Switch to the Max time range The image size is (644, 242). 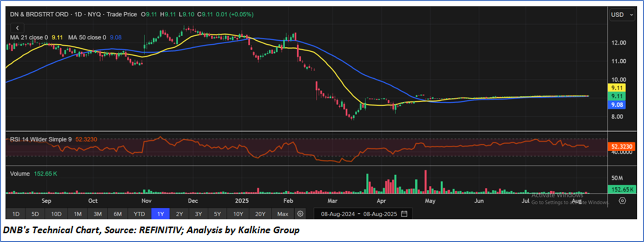click(x=283, y=214)
